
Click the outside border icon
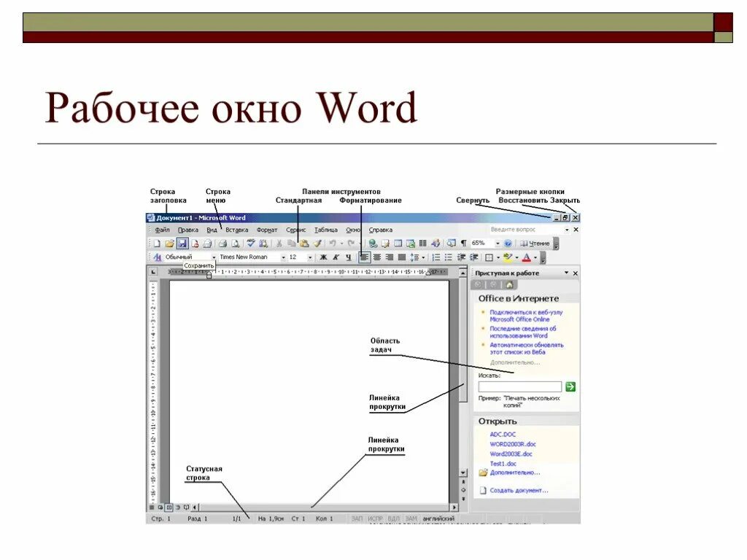pyautogui.click(x=489, y=257)
